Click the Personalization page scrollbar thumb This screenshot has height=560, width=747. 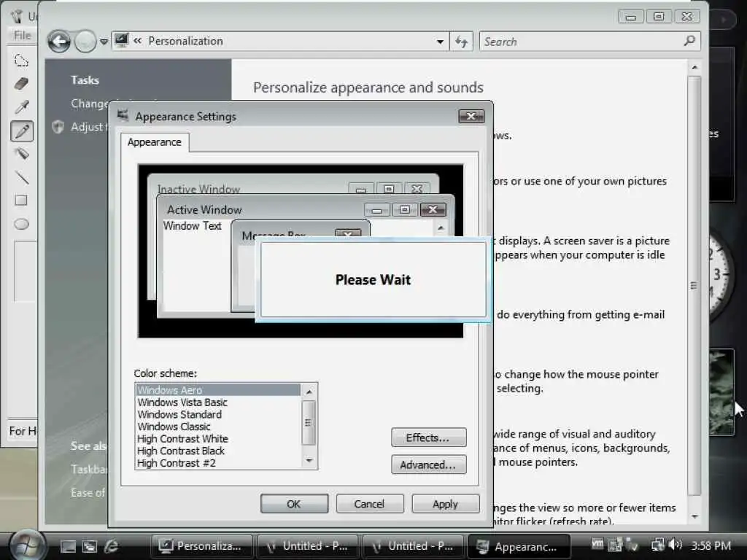[694, 286]
